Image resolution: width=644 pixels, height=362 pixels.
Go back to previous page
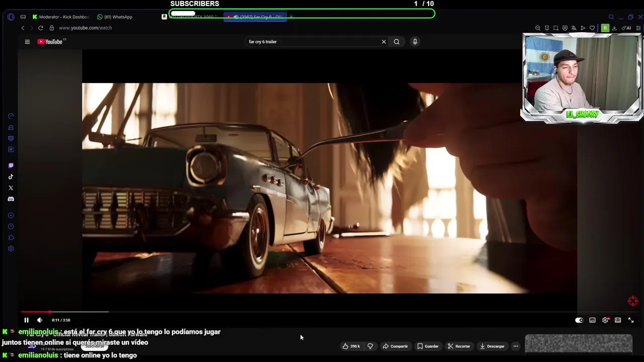point(23,28)
